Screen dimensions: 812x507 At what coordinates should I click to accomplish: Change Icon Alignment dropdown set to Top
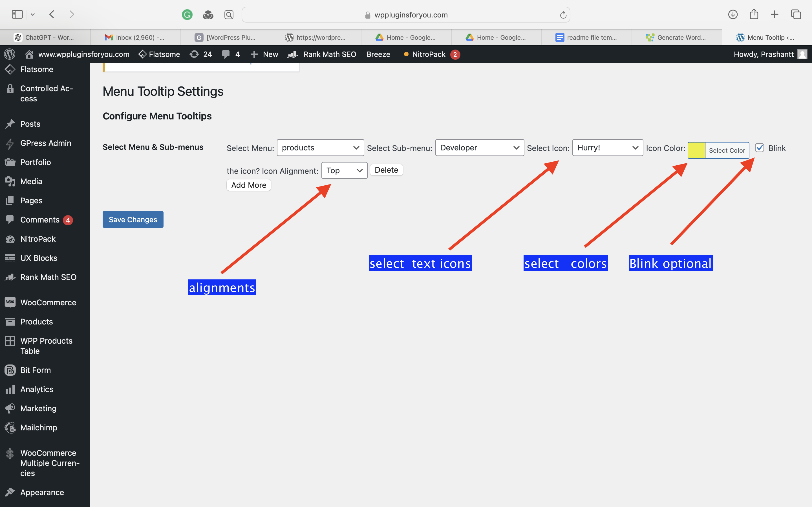tap(344, 170)
